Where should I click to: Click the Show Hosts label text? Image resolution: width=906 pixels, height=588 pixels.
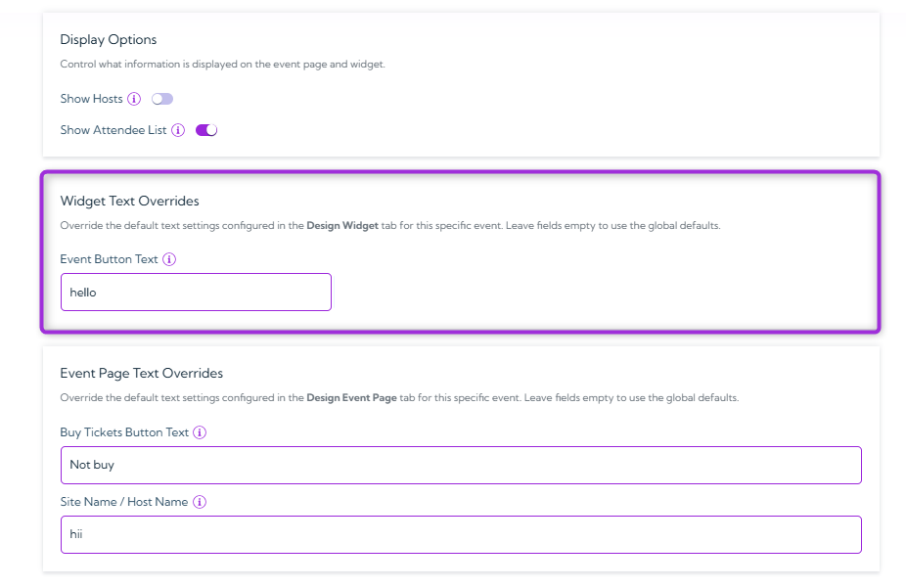[x=91, y=99]
